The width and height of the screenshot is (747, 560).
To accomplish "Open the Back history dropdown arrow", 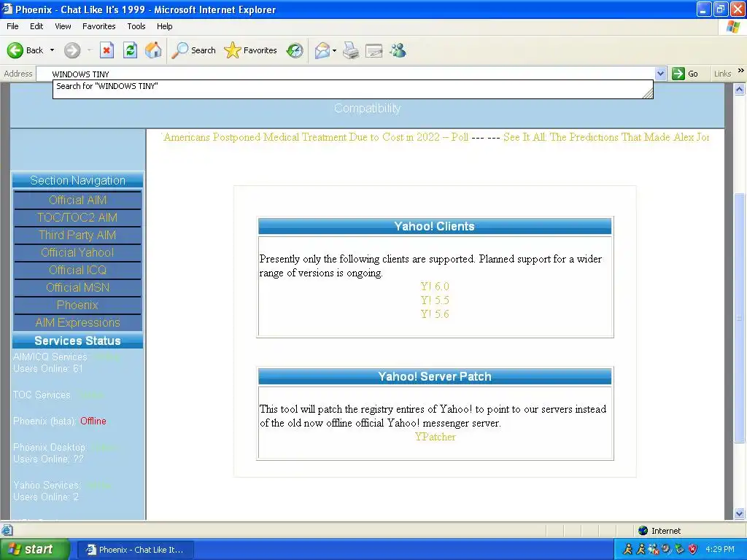I will click(x=52, y=50).
